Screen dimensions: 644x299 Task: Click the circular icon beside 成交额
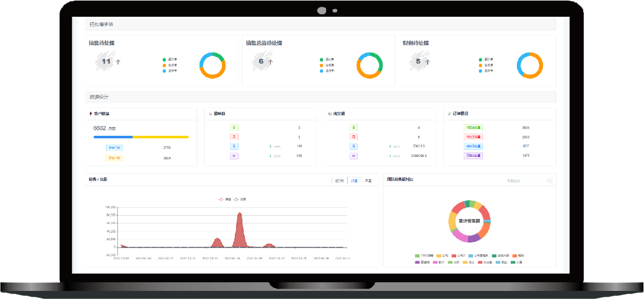pos(330,114)
